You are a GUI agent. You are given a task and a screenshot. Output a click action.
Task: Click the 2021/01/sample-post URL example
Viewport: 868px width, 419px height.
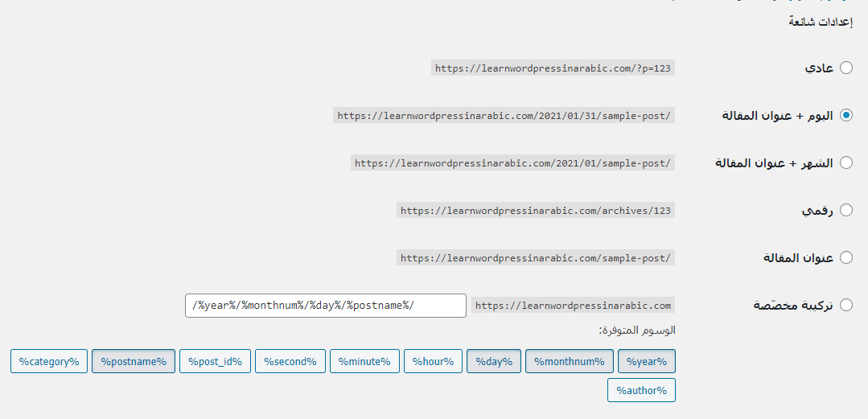click(512, 163)
